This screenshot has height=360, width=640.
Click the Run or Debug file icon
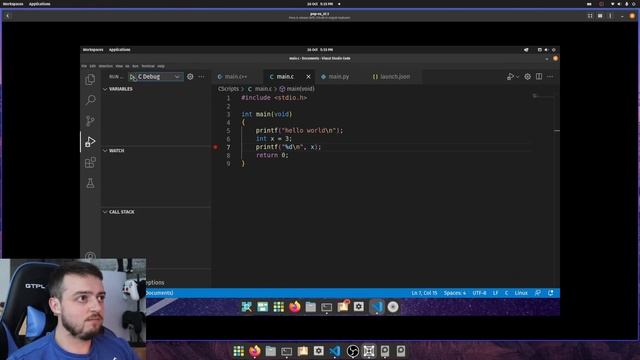click(x=510, y=76)
